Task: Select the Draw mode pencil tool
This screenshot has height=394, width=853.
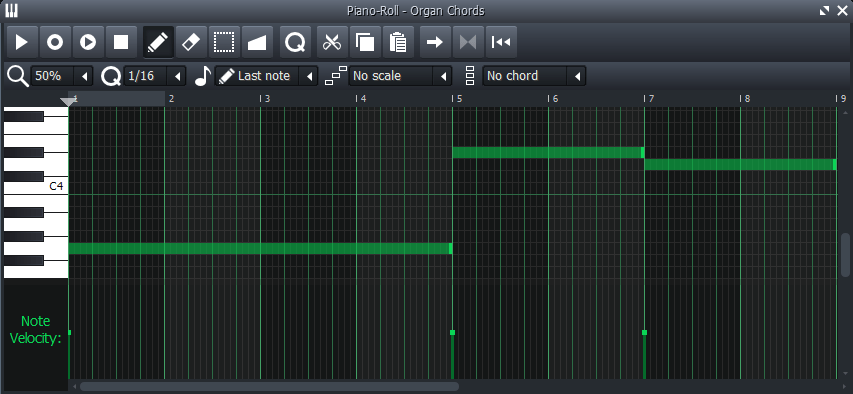Action: pyautogui.click(x=158, y=42)
